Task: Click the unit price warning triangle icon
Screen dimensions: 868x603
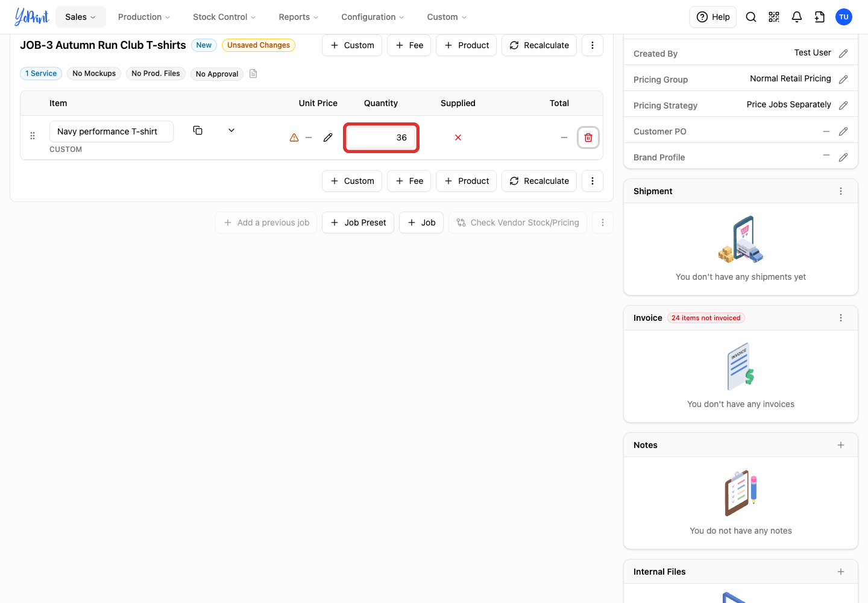Action: 294,137
